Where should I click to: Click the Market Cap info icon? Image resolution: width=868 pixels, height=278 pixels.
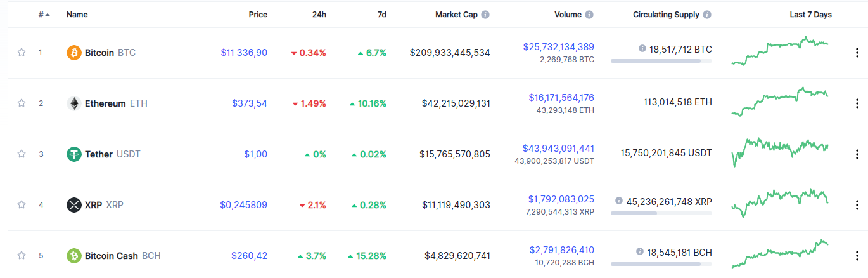coord(485,15)
